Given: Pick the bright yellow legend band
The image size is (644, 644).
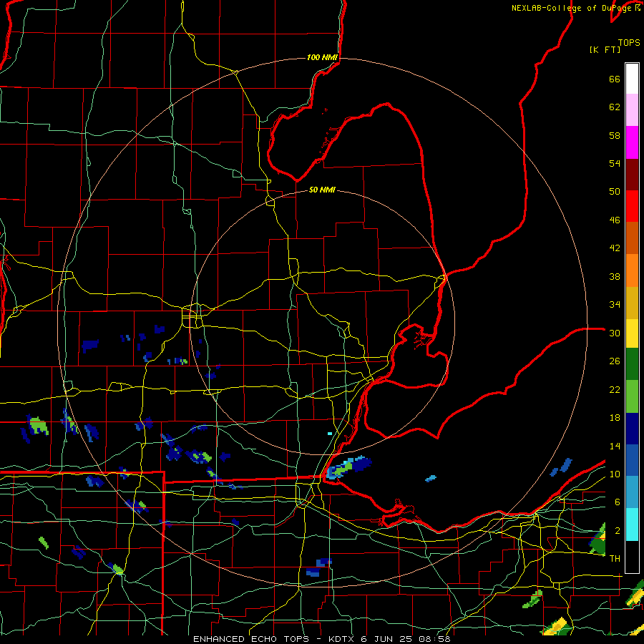Looking at the screenshot, I should (x=632, y=333).
